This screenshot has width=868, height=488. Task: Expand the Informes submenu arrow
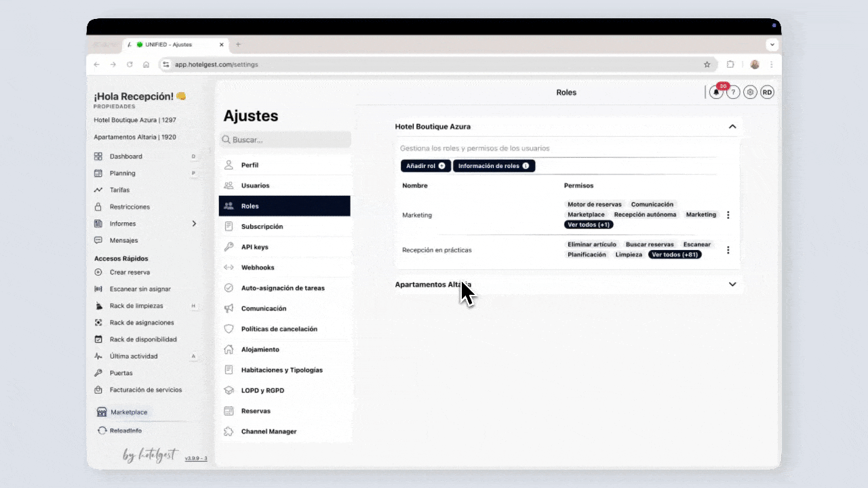194,224
